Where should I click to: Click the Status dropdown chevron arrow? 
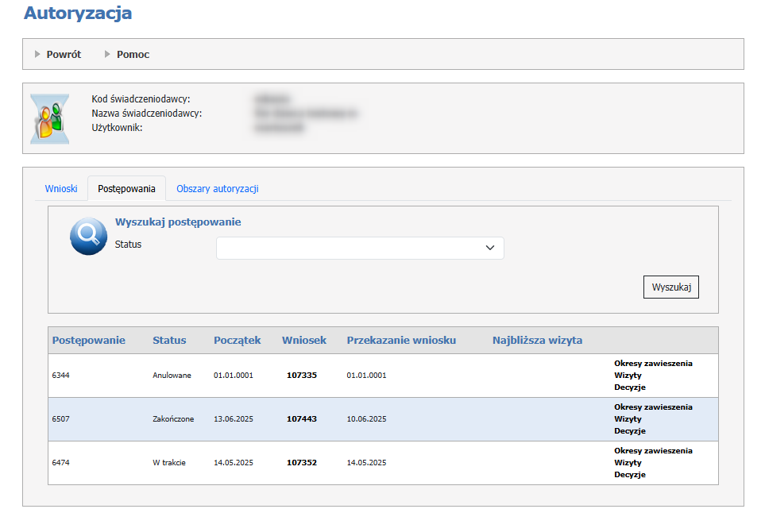coord(490,248)
